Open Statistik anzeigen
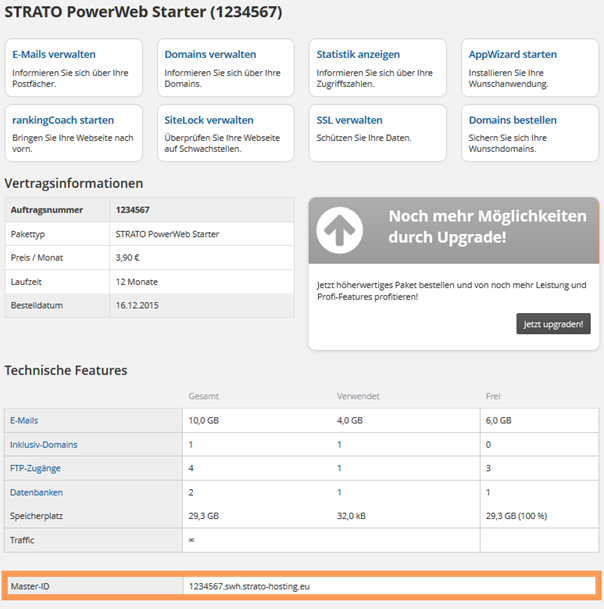 point(358,55)
